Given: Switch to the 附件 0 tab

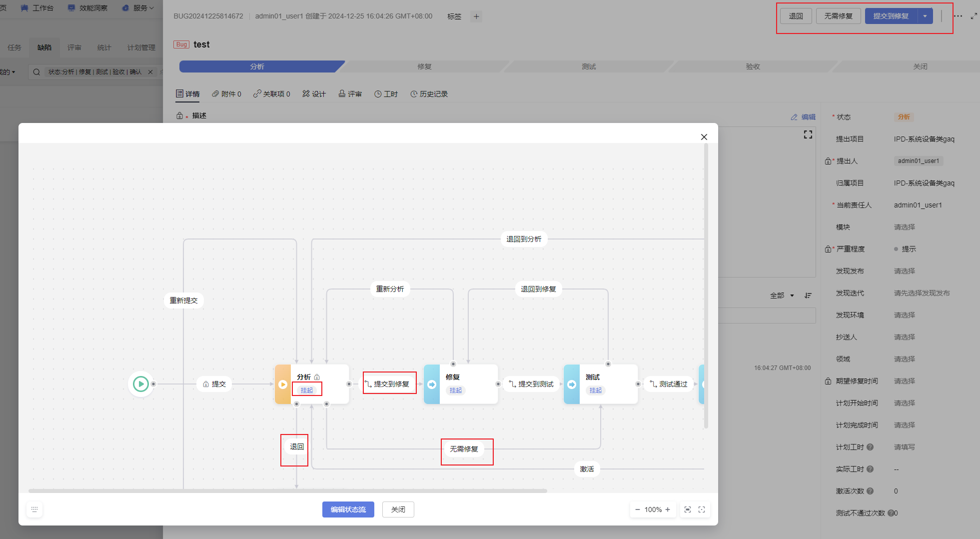Looking at the screenshot, I should [226, 94].
